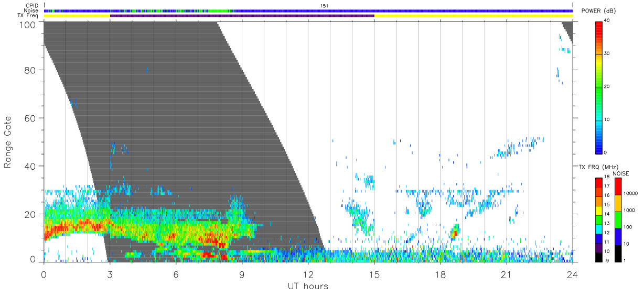Pick the 14 label on TX FRQ scale
The width and height of the screenshot is (644, 297).
pos(607,214)
